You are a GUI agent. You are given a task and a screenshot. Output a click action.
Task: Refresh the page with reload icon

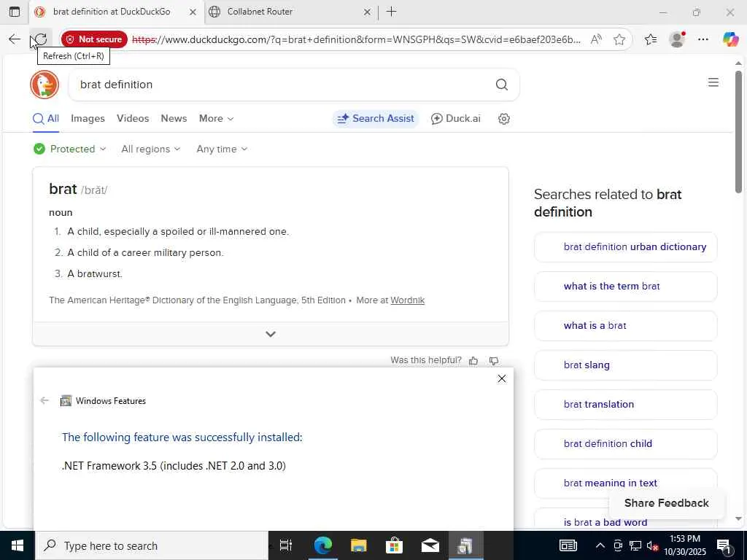pyautogui.click(x=41, y=39)
